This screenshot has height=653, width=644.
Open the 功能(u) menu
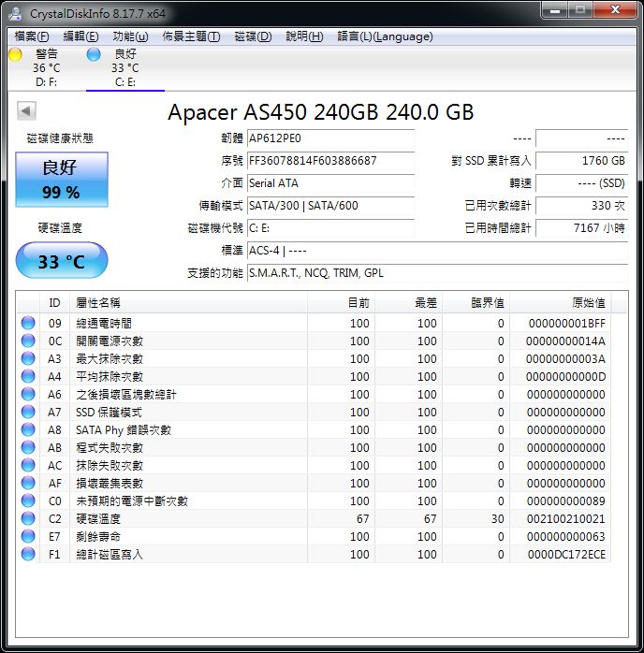(x=130, y=36)
